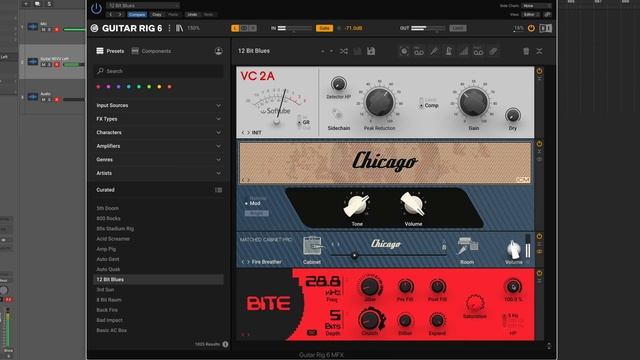Viewport: 640px width, 360px height.
Task: Expand the Genres filter
Action: pyautogui.click(x=159, y=160)
